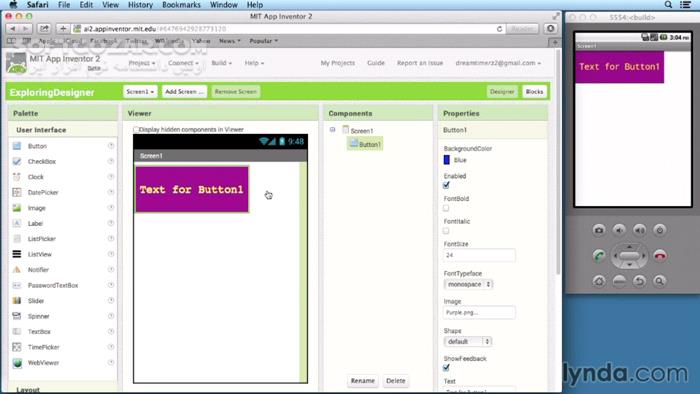Open Safari Edit menu
This screenshot has width=700, height=394.
[x=86, y=4]
